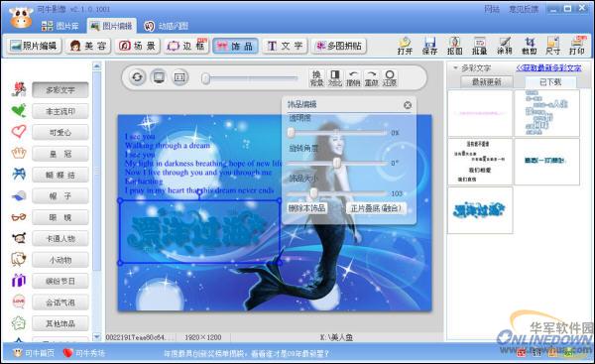
Task: Toggle the actual-size view button
Action: 179,77
